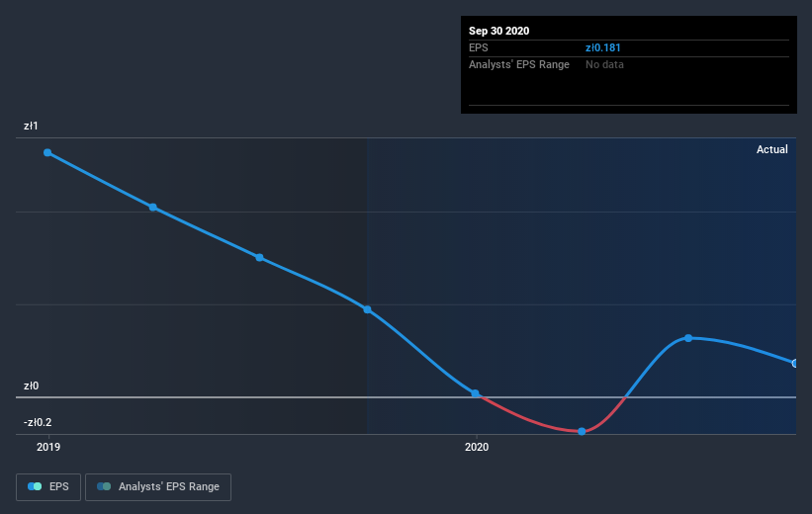This screenshot has height=514, width=812.
Task: Toggle the EPS legend button
Action: pos(48,487)
